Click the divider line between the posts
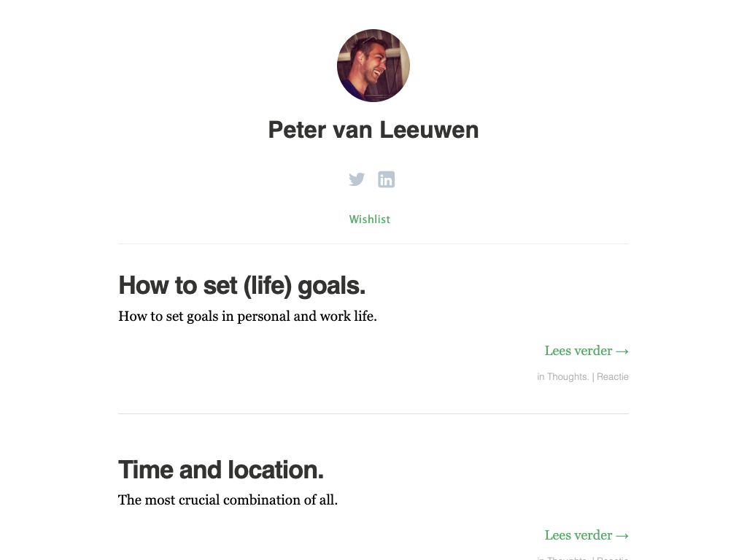Screen dimensions: 747x560 click(x=373, y=413)
